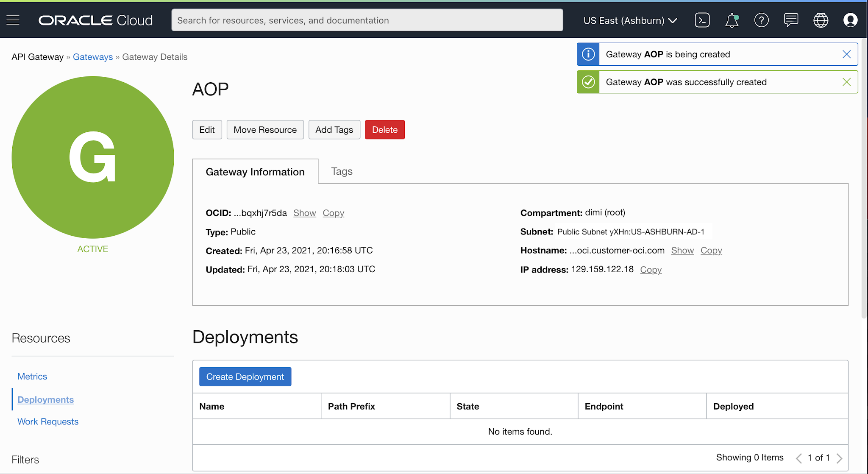
Task: Dismiss the 'being created' notification
Action: (846, 54)
